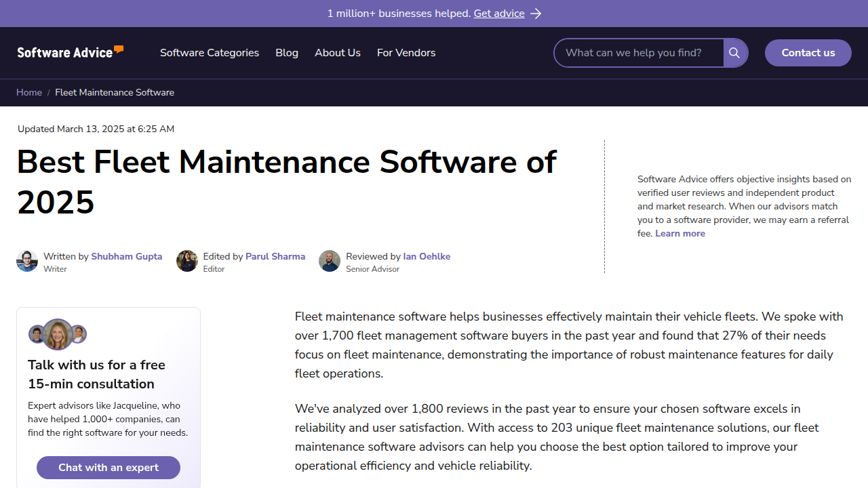This screenshot has width=868, height=488.
Task: Click the arrow beside Get advice
Action: pyautogui.click(x=536, y=14)
